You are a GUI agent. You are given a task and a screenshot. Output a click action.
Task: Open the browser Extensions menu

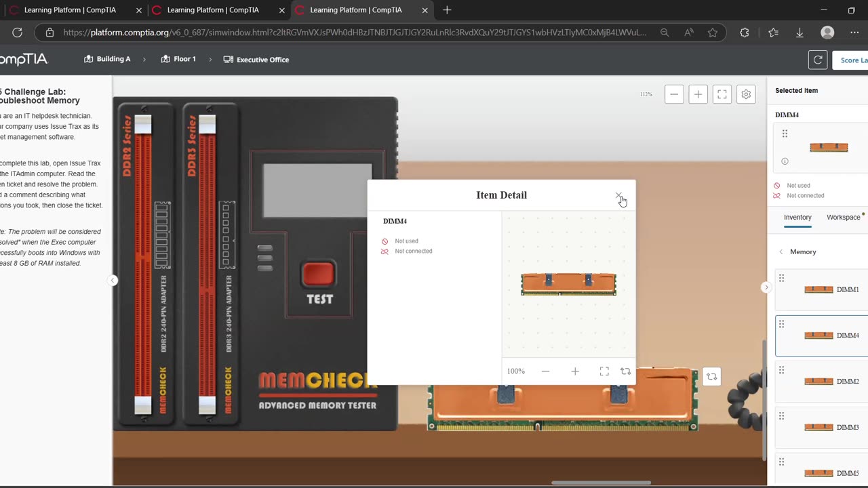pos(745,33)
